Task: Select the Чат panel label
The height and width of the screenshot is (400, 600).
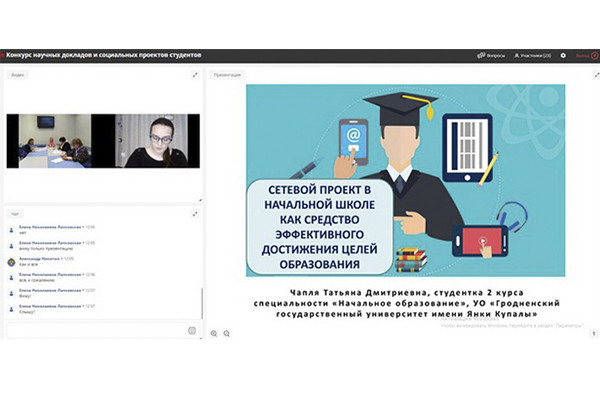Action: coord(15,214)
